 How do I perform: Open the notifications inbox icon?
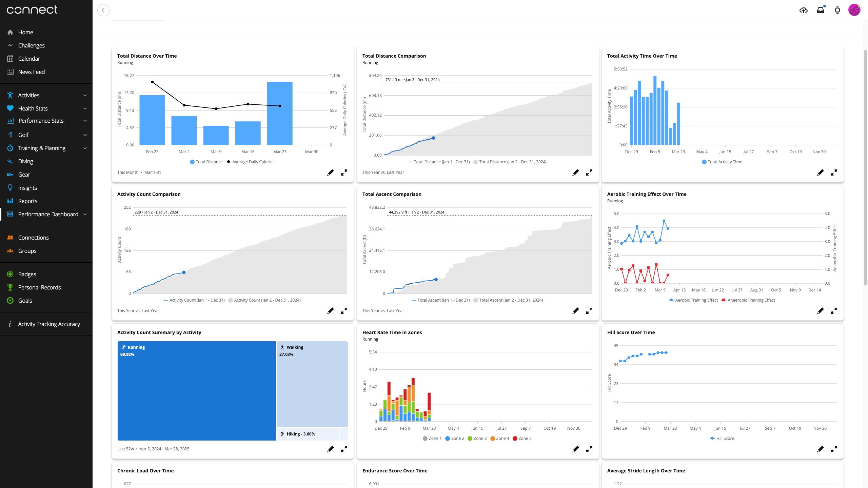(x=820, y=10)
